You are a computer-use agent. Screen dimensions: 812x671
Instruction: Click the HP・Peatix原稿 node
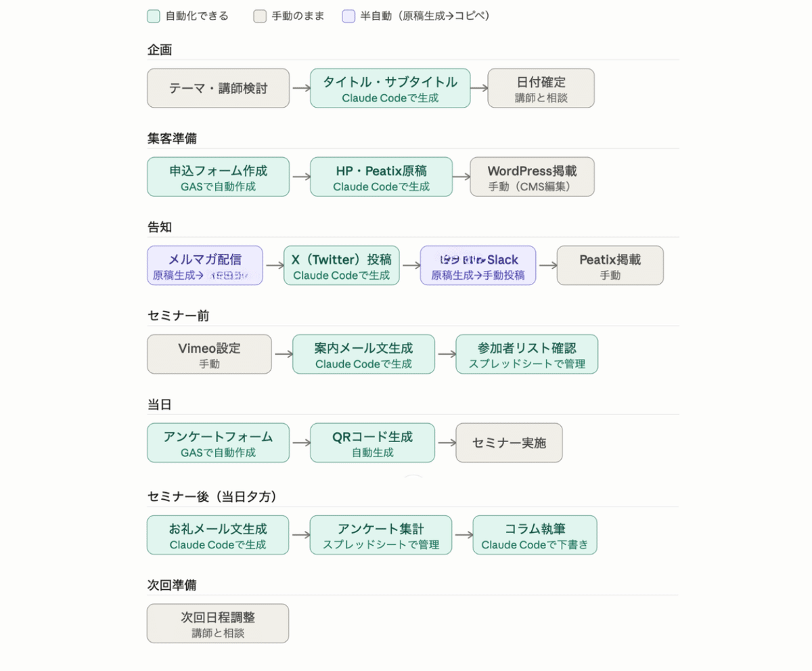click(x=381, y=177)
